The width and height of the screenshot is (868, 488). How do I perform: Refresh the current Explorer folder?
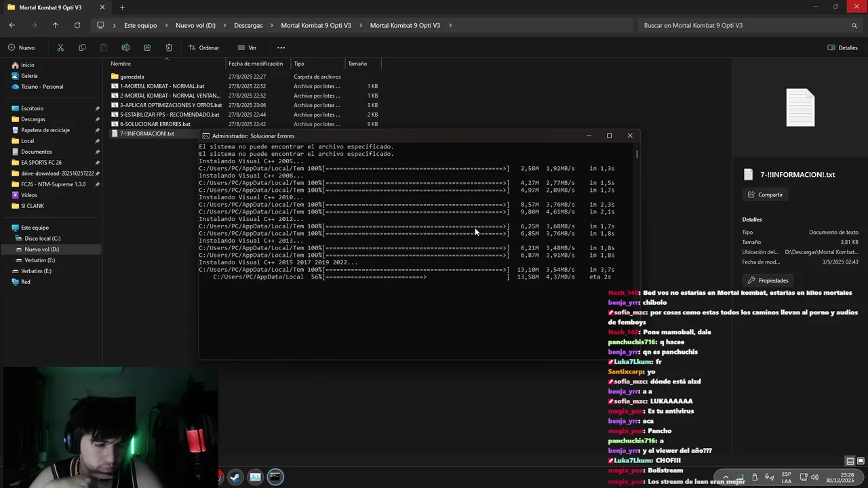(x=77, y=25)
